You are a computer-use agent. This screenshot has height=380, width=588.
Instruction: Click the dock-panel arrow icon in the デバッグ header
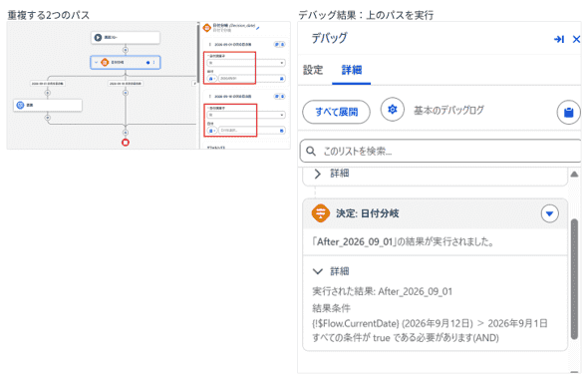(559, 39)
